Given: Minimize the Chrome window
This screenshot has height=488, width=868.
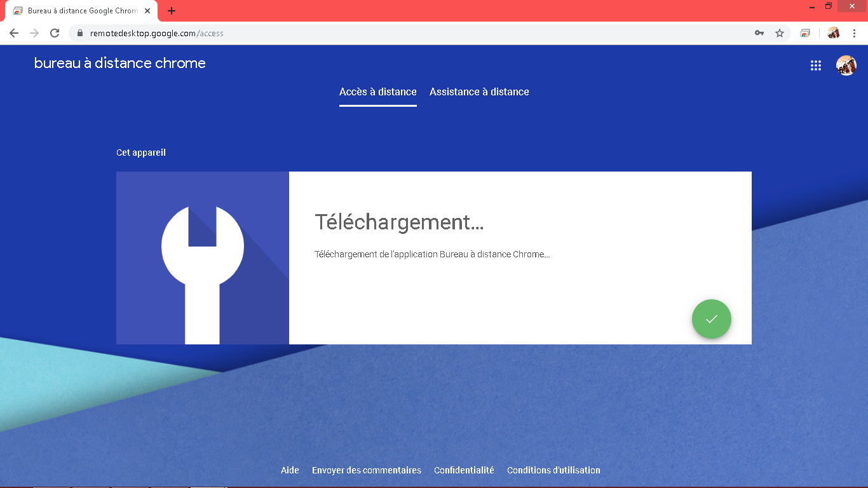Looking at the screenshot, I should pyautogui.click(x=812, y=6).
